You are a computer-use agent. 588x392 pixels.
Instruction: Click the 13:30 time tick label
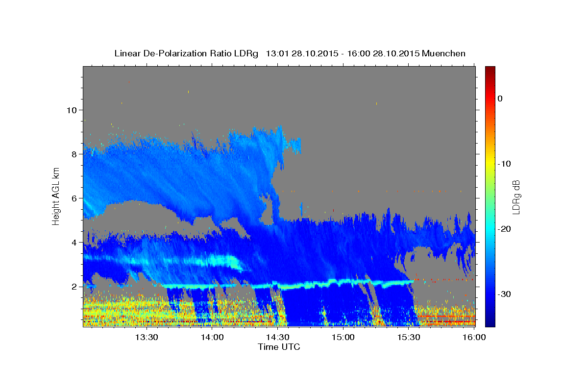[x=146, y=337]
